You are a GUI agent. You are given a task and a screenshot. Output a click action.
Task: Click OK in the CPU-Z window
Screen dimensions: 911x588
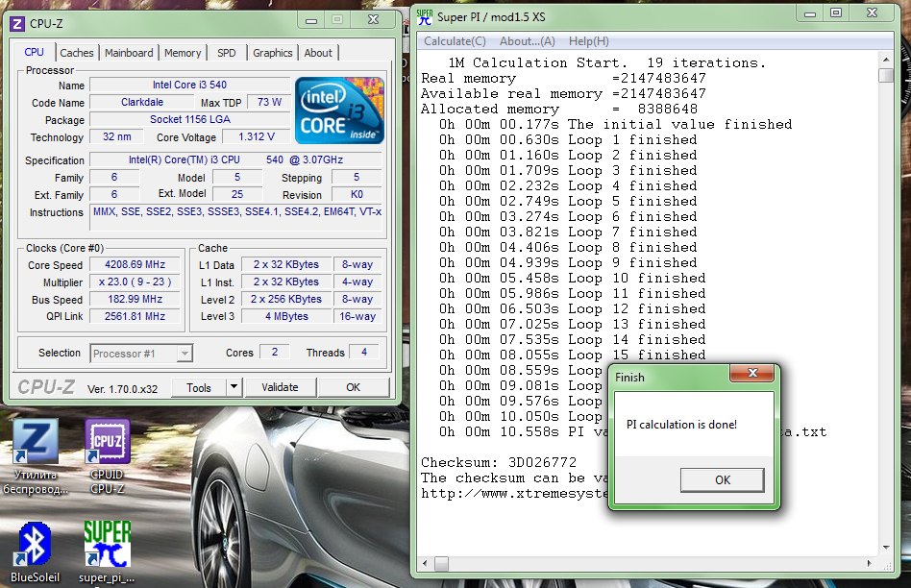(354, 387)
